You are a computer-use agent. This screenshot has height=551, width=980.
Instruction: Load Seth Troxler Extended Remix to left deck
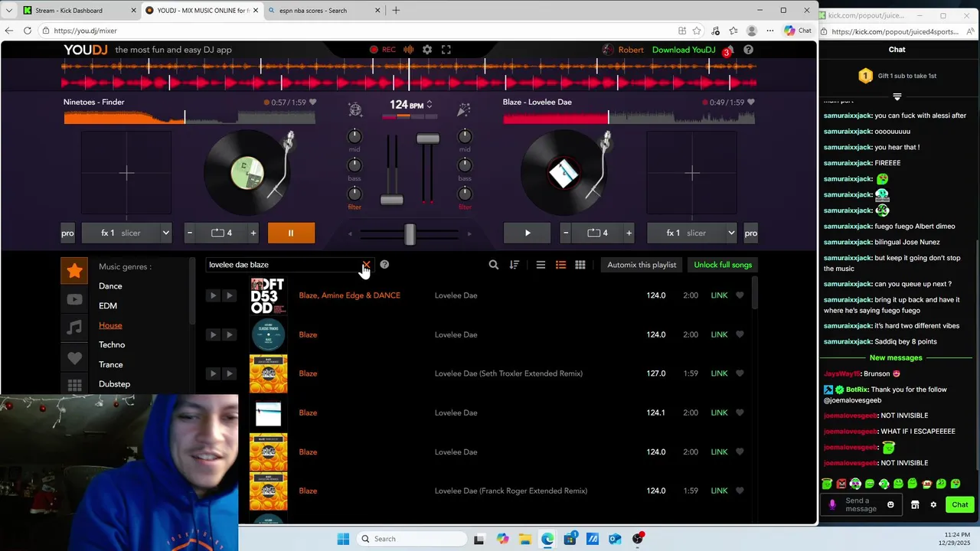coord(213,373)
